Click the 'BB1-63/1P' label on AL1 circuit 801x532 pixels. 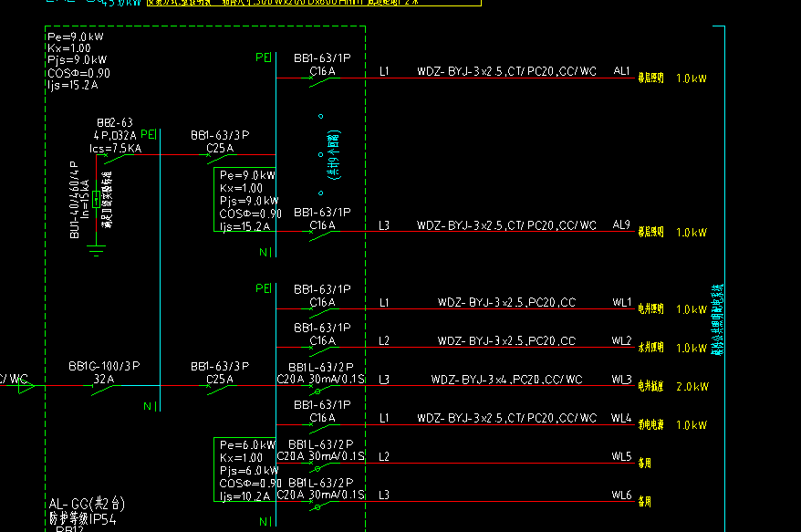click(322, 57)
